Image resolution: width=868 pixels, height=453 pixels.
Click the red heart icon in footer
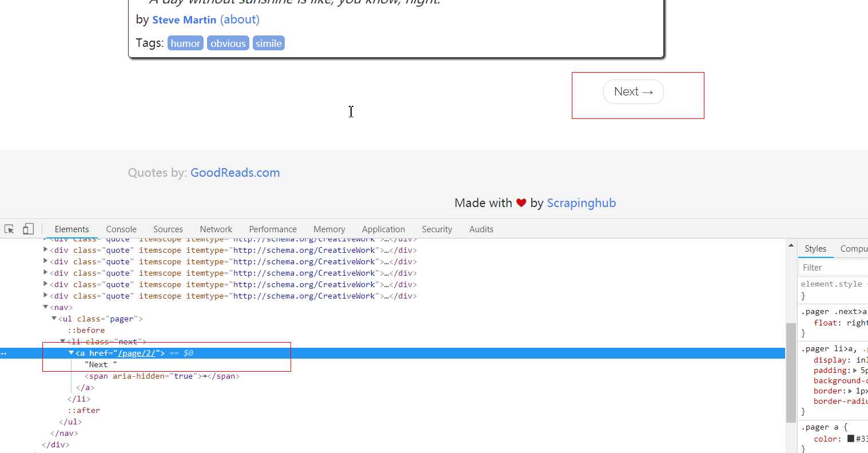pos(521,202)
